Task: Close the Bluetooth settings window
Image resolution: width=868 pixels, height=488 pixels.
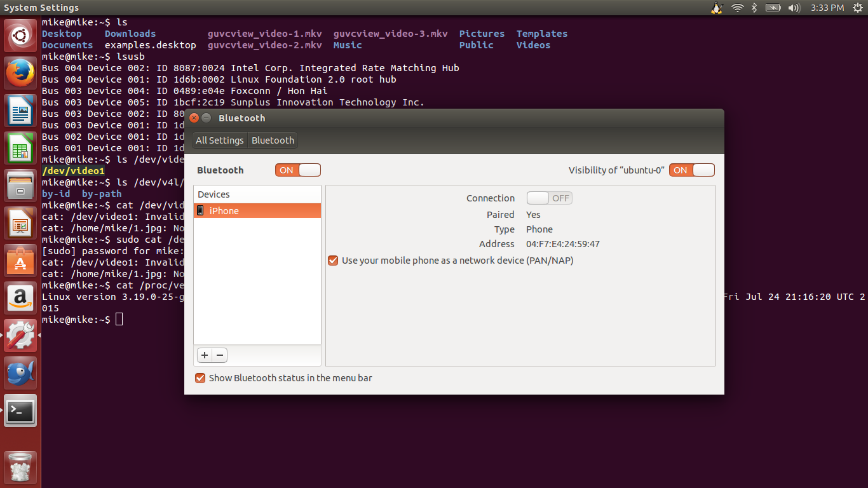Action: pos(194,118)
